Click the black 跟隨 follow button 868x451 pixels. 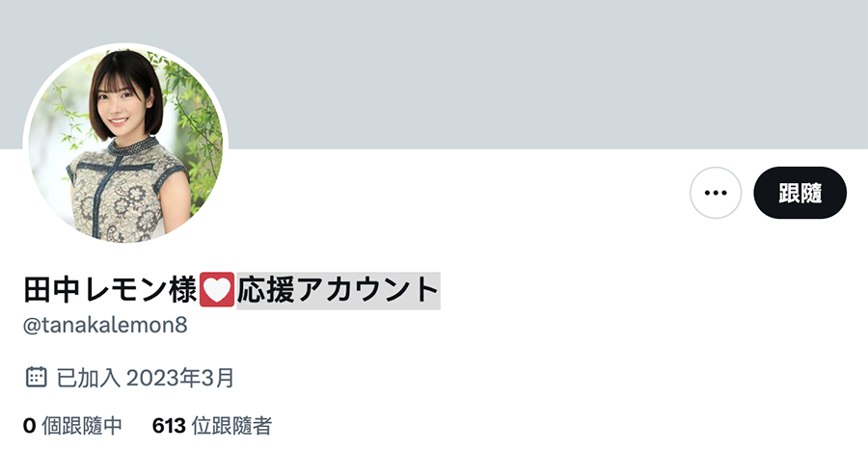point(800,193)
